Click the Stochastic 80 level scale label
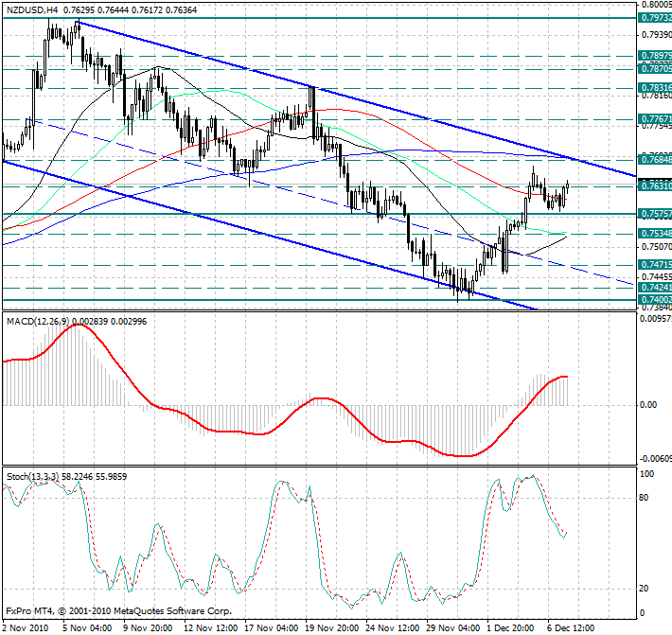672x635 pixels. point(644,498)
